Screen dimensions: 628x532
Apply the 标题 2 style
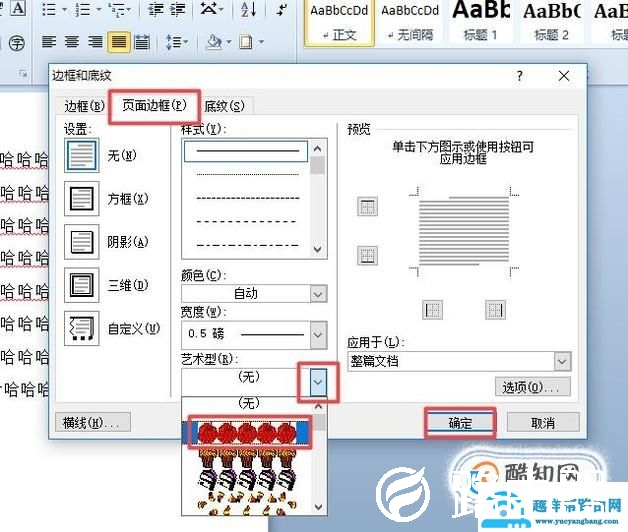[x=552, y=22]
